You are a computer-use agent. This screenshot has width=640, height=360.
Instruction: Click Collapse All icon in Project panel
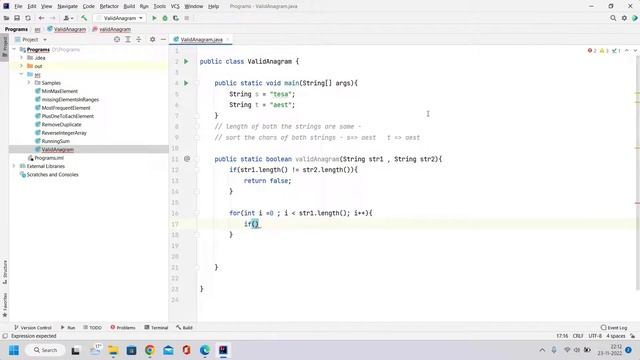139,39
